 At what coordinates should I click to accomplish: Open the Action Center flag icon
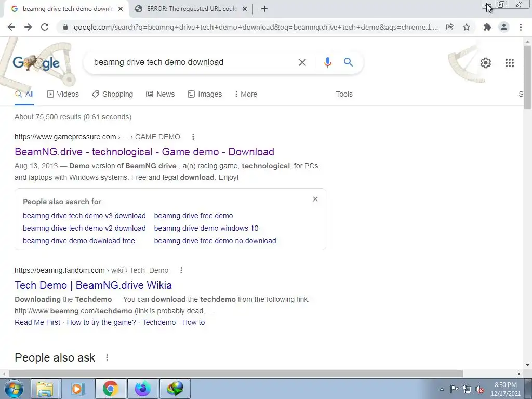454,389
